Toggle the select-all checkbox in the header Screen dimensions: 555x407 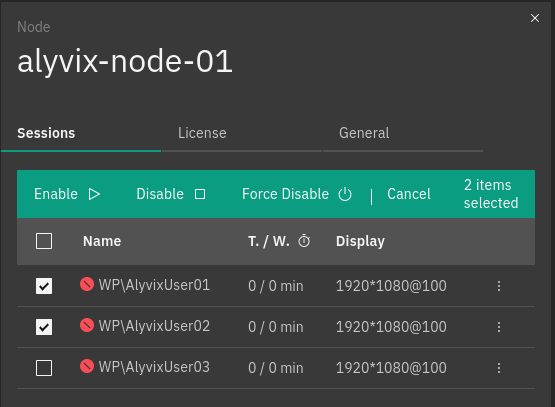[x=44, y=241]
